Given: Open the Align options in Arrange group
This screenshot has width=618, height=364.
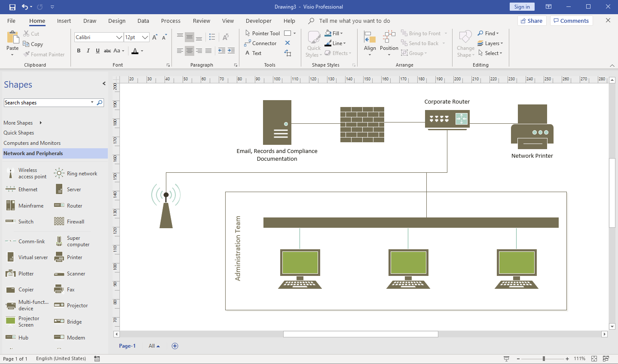Looking at the screenshot, I should pos(370,43).
